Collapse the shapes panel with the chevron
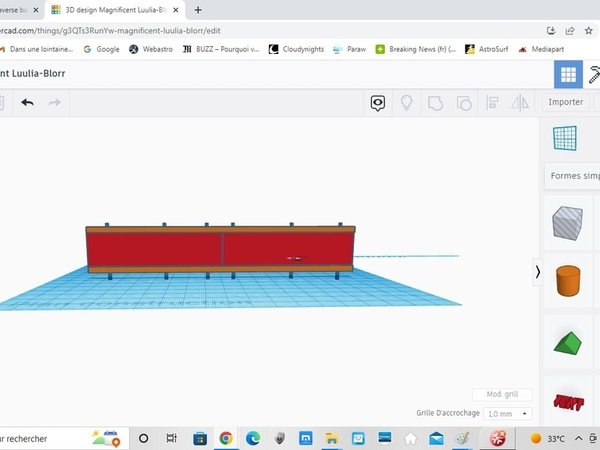The height and width of the screenshot is (450, 600). click(x=538, y=271)
